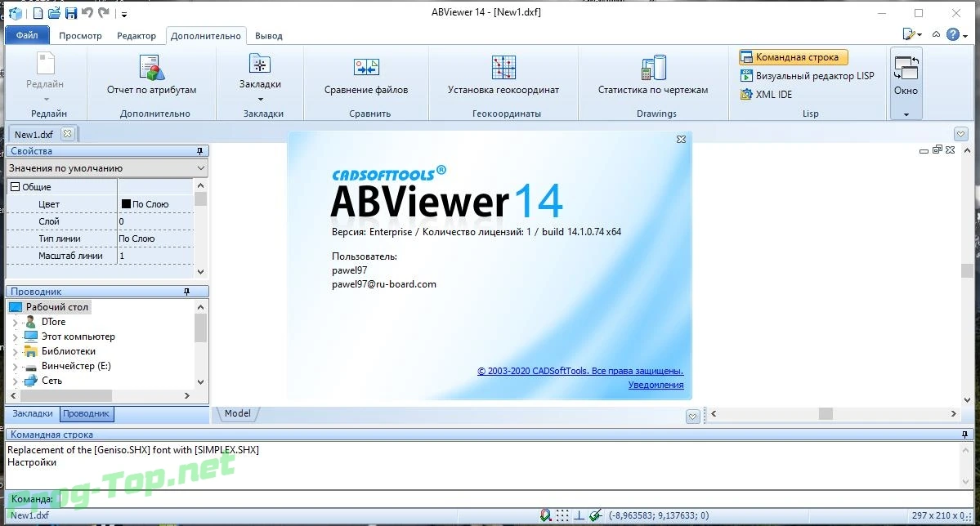Open the Значения по умолчанию combo box

(106, 168)
